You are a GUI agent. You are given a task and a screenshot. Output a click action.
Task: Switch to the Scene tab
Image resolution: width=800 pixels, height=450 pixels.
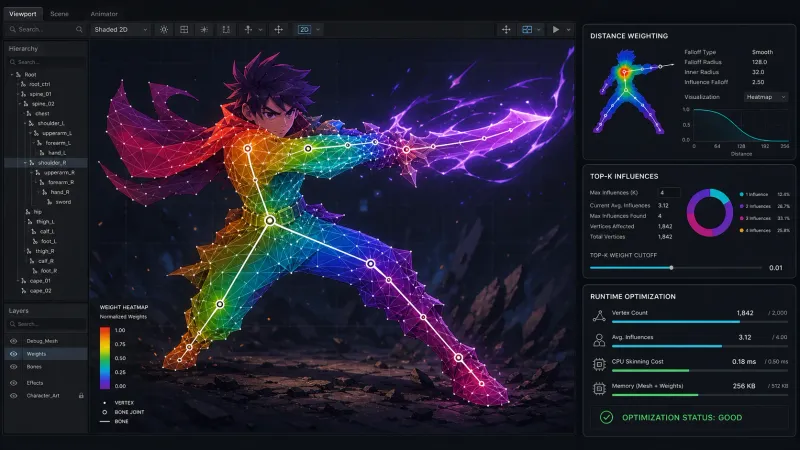click(x=60, y=14)
